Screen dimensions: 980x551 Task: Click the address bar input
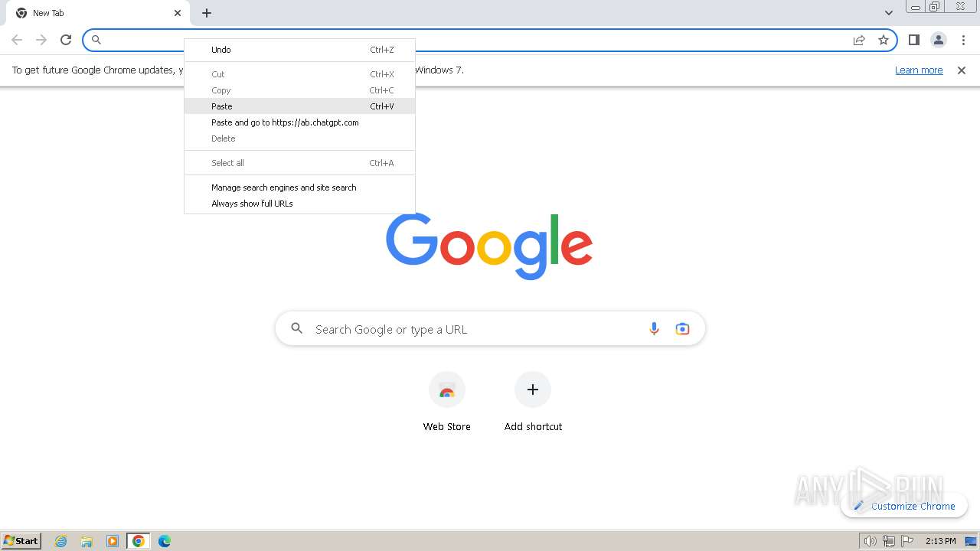click(x=490, y=40)
